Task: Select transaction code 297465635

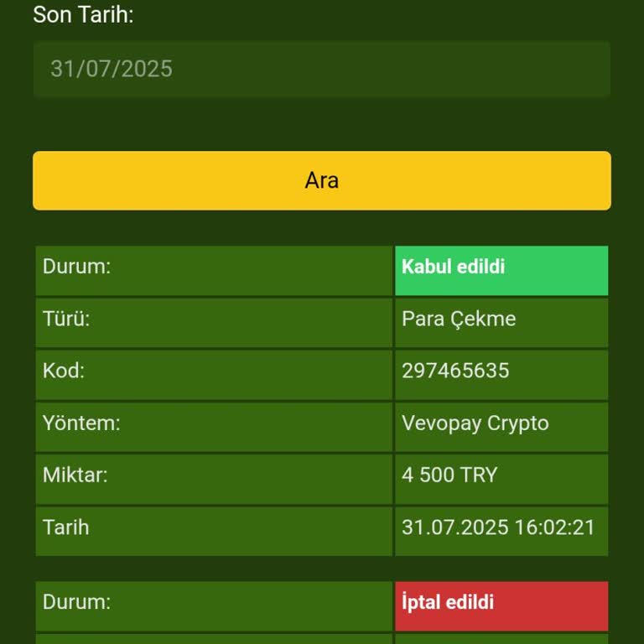Action: click(x=455, y=371)
